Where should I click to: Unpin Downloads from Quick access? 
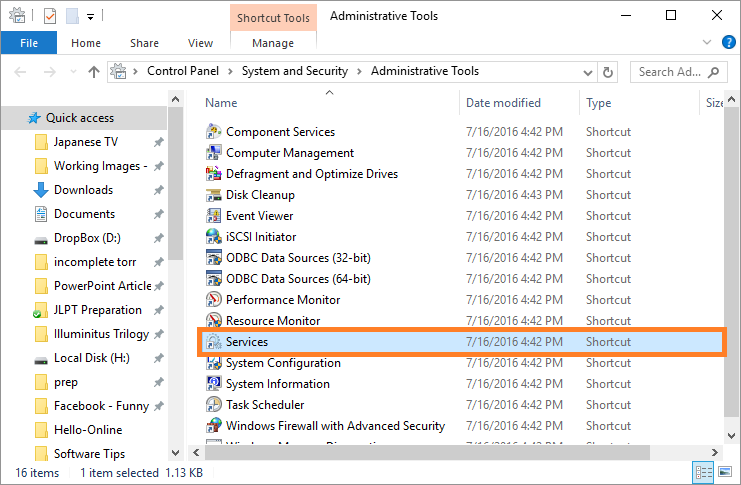coord(158,190)
